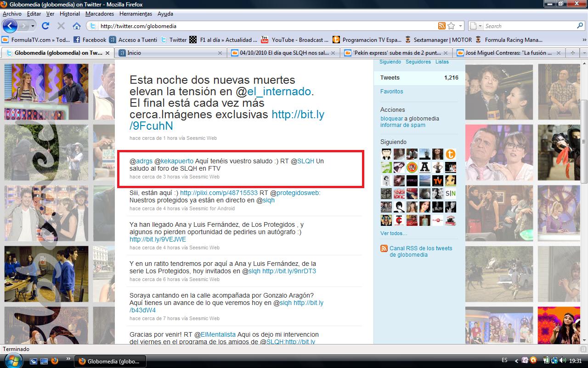Click the RSS feed icon in address bar
Screen dimensions: 588x368
tap(441, 26)
